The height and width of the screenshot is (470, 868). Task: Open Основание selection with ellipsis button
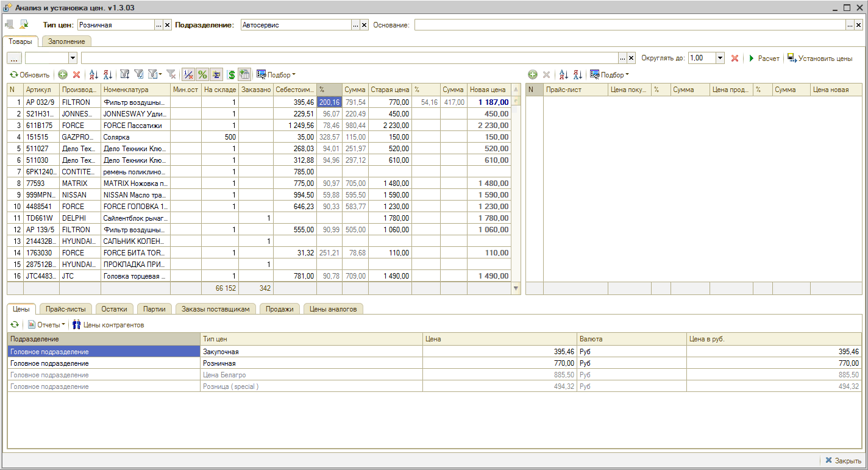click(850, 25)
